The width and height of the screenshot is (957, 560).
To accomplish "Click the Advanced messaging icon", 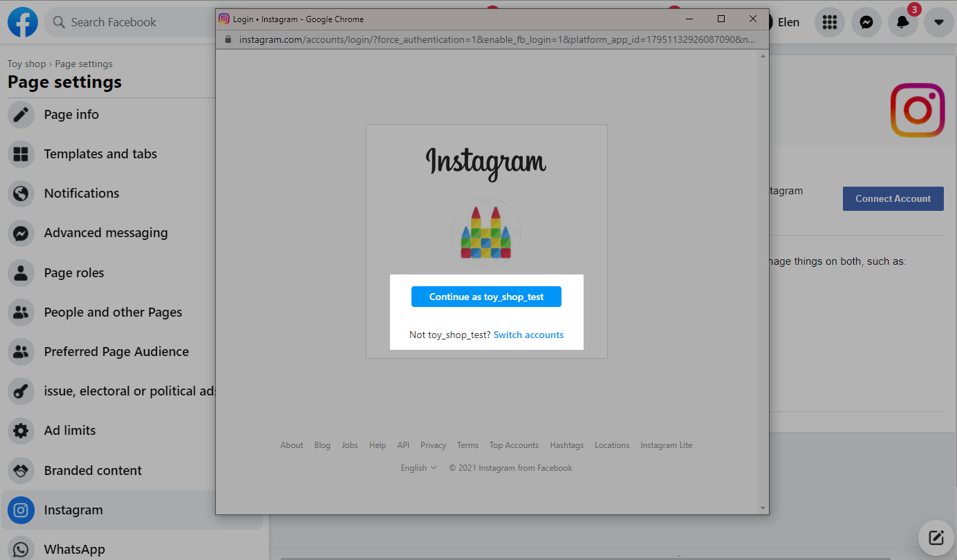I will [21, 233].
